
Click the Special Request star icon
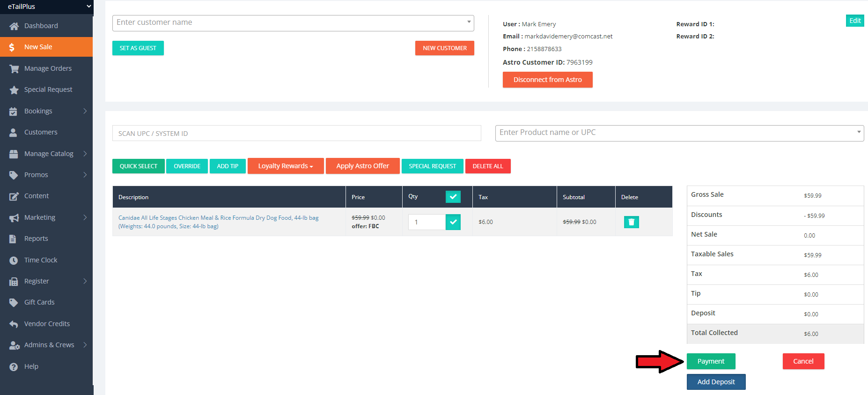[14, 90]
